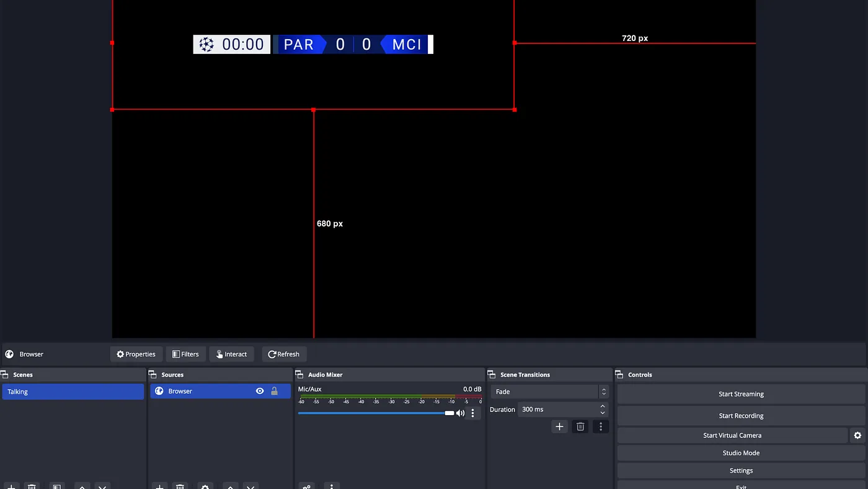
Task: Click Start Streaming
Action: click(x=741, y=394)
